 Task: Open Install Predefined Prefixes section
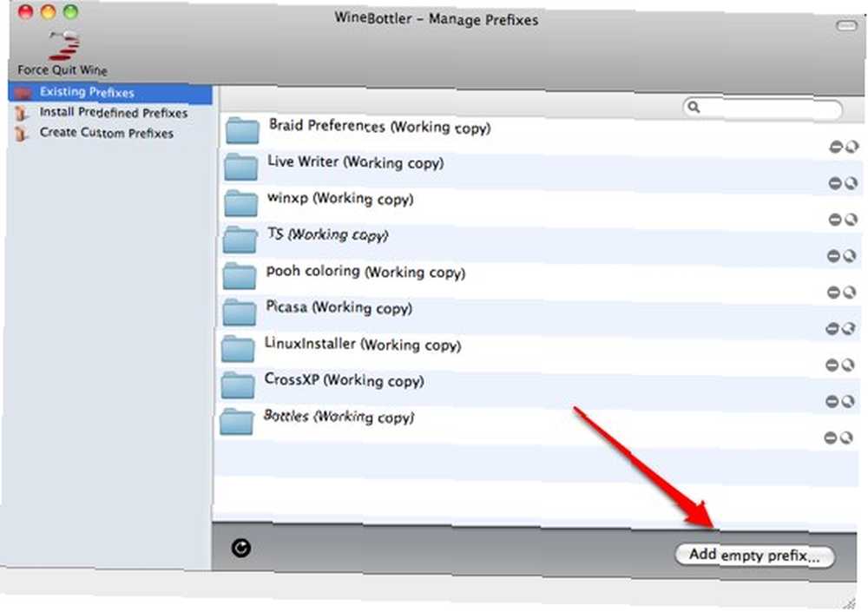click(x=113, y=113)
